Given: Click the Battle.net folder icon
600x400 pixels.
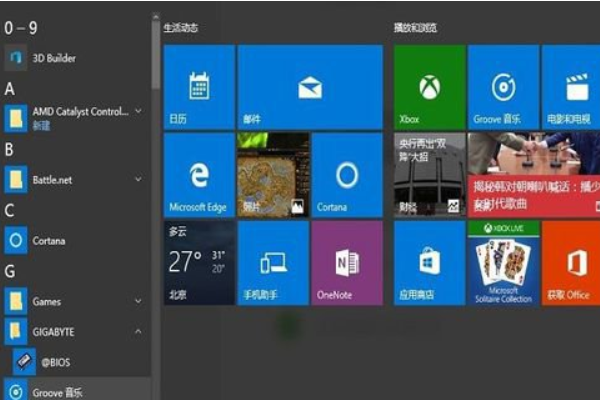Looking at the screenshot, I should tap(16, 179).
